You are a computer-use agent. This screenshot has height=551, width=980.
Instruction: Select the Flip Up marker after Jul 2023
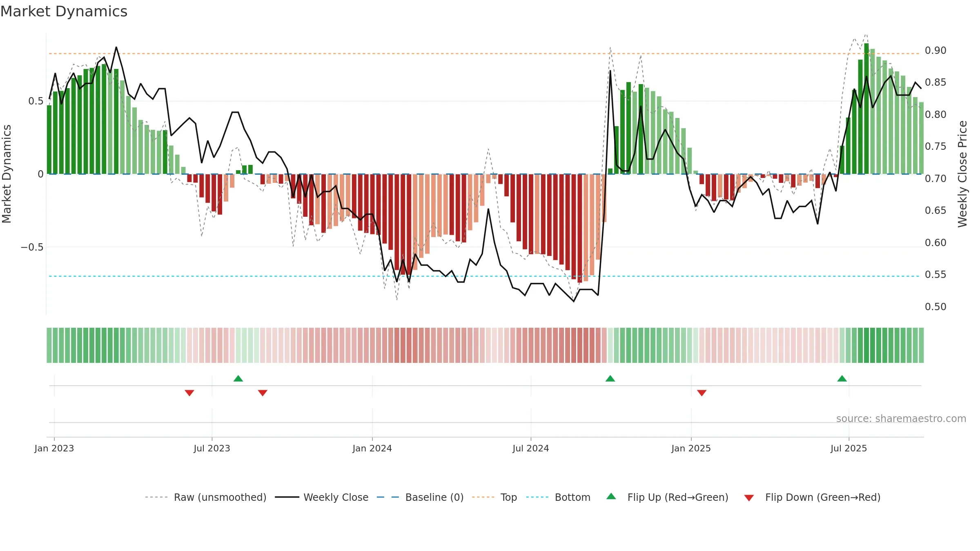(x=238, y=378)
